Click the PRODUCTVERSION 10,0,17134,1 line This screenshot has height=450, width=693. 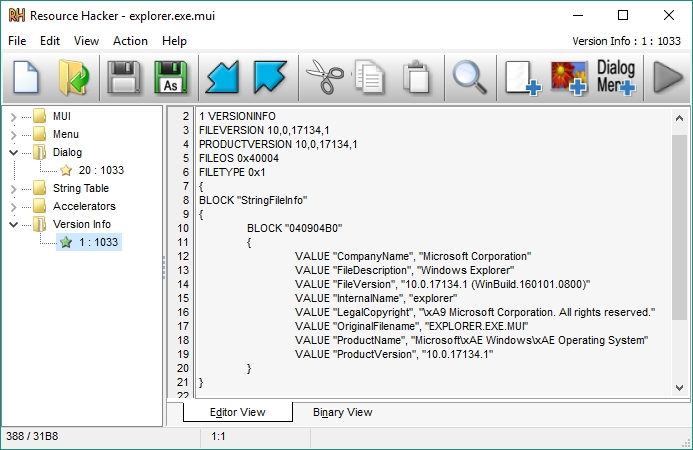click(278, 144)
